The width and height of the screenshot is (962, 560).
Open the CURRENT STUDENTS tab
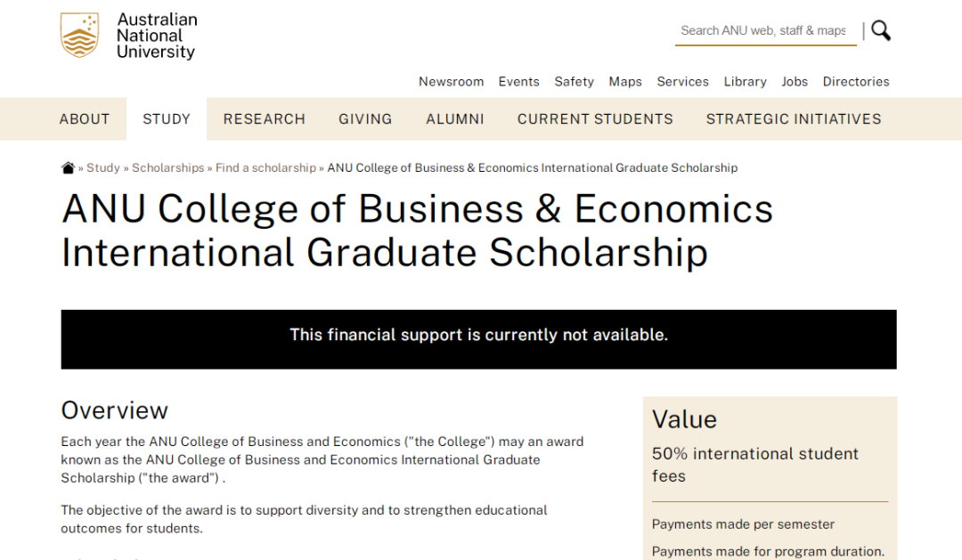[595, 119]
